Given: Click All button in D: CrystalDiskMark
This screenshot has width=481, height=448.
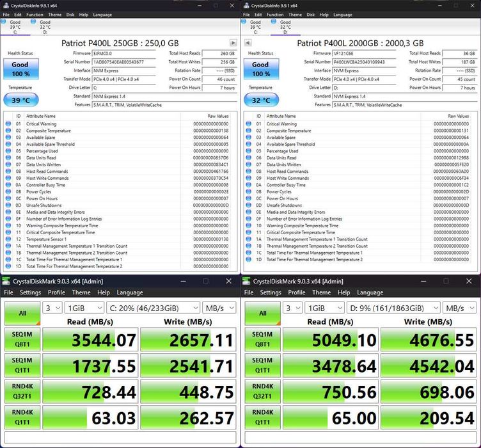Looking at the screenshot, I should (x=263, y=314).
